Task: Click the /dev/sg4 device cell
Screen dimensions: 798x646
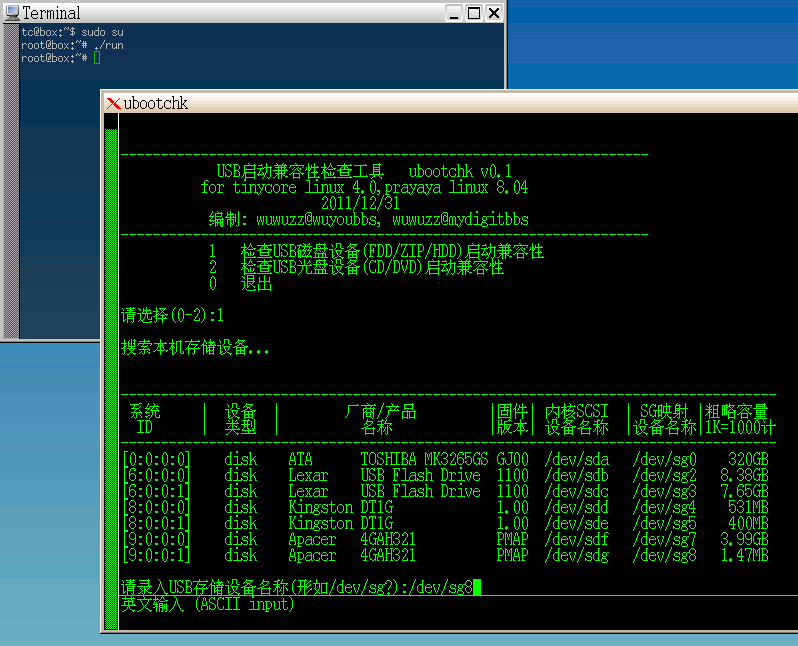Action: (x=665, y=507)
